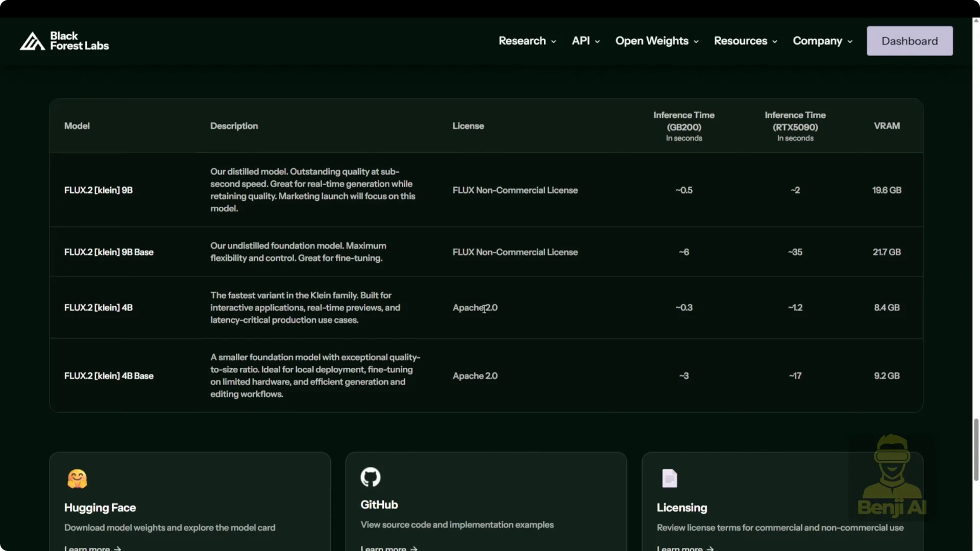Screen dimensions: 980x551
Task: Expand the API dropdown menu
Action: 585,41
